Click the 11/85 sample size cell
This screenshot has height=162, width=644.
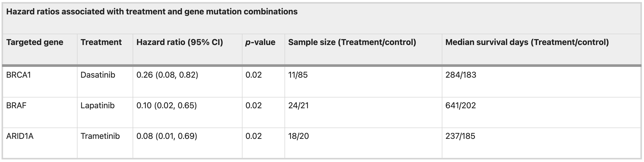pyautogui.click(x=298, y=75)
